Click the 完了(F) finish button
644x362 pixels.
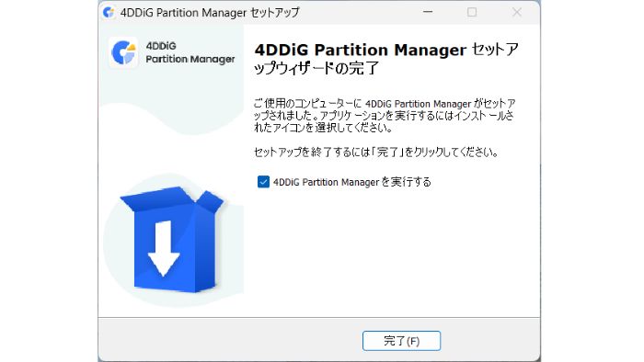pyautogui.click(x=401, y=341)
